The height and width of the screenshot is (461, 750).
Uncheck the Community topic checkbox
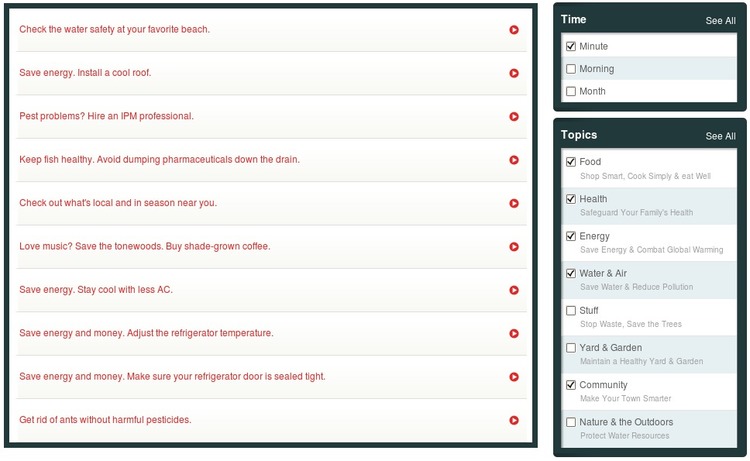click(x=571, y=385)
